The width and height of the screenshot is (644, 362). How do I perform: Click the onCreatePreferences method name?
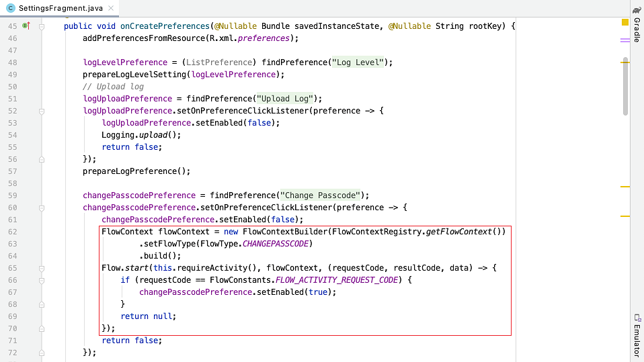click(x=165, y=26)
